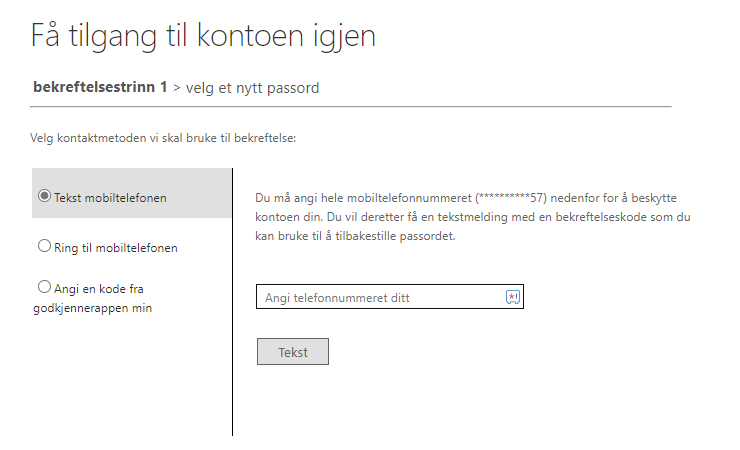Click the password manager icon in phone field
This screenshot has width=740, height=450.
(x=513, y=297)
